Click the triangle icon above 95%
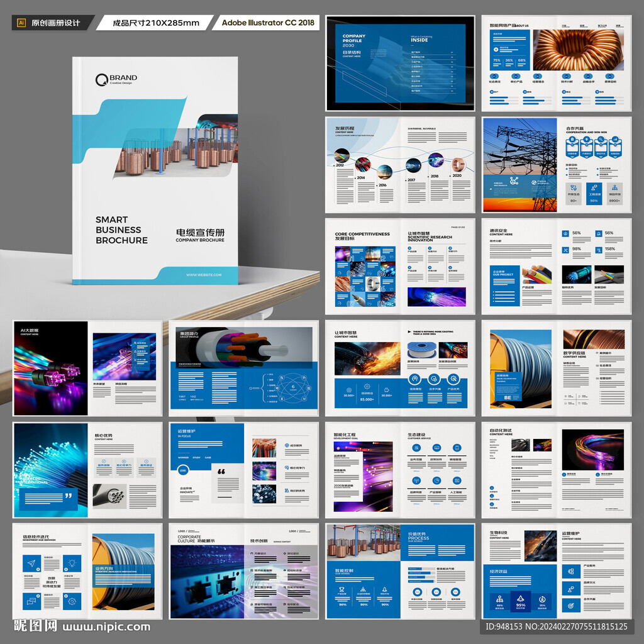Viewport: 644px width, 644px height. point(520,599)
